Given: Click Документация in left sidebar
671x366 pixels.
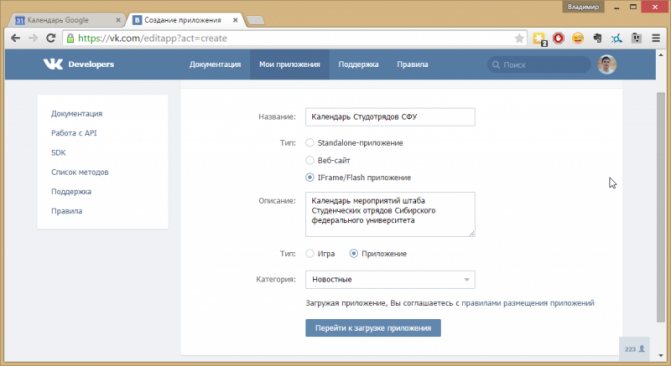Looking at the screenshot, I should coord(77,113).
